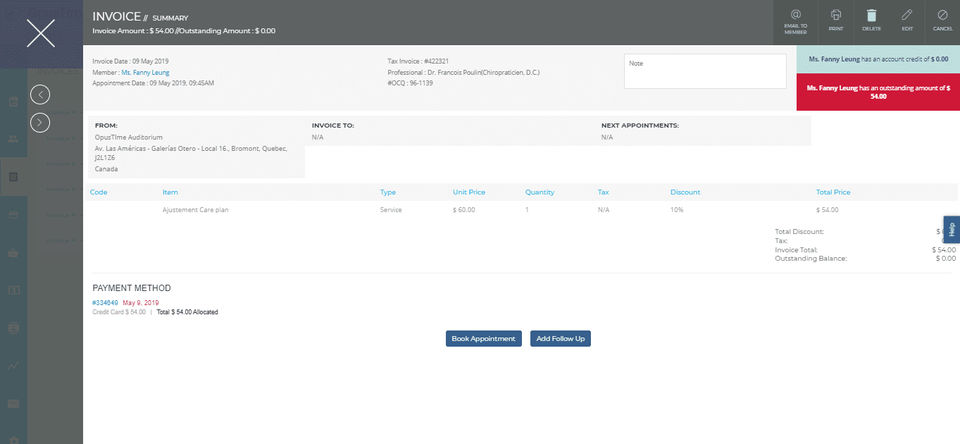
Task: Click the Outstanding Balance label
Action: click(811, 258)
